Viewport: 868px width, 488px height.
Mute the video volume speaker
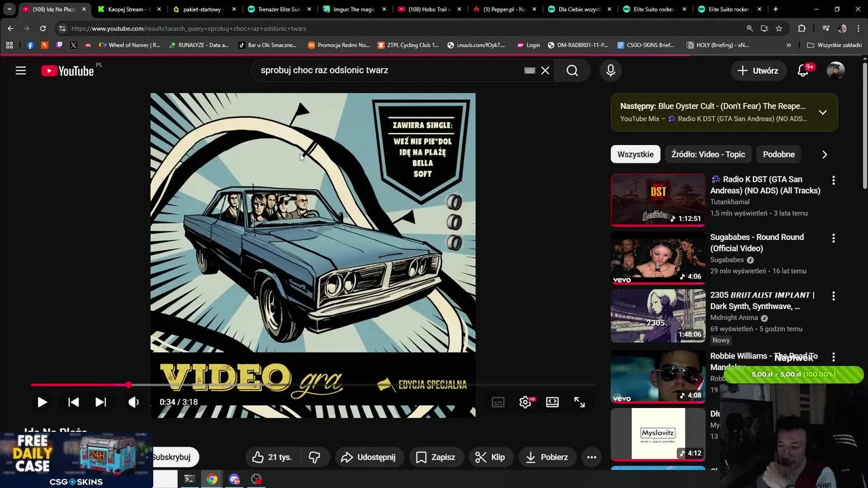click(x=134, y=402)
